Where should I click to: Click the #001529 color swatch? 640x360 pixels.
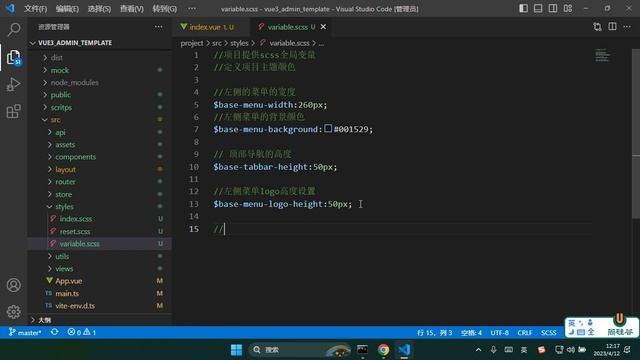[328, 129]
